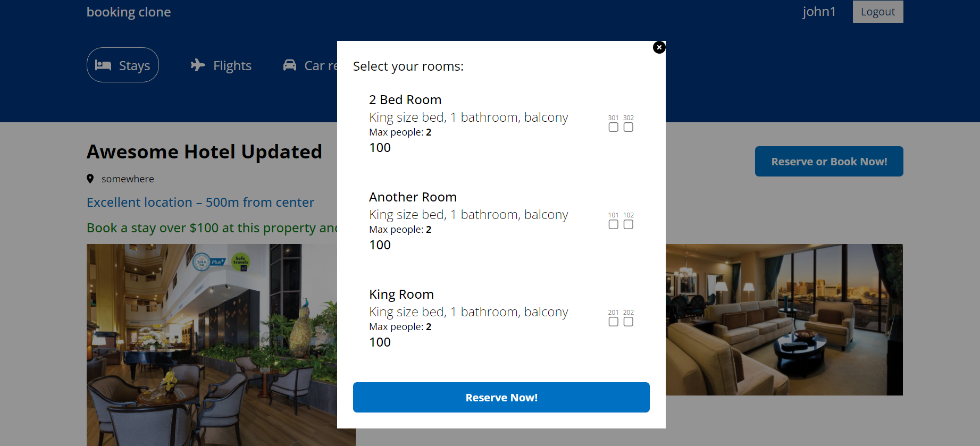
Task: Select the Stays bed icon
Action: pos(104,64)
